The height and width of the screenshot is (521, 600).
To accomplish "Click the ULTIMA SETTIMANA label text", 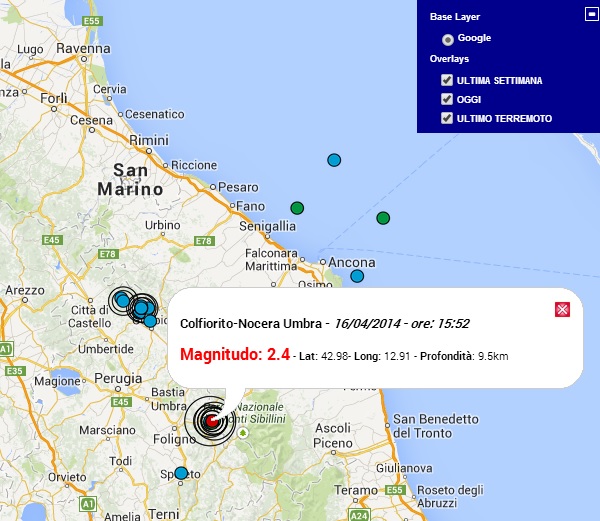I will click(x=499, y=80).
